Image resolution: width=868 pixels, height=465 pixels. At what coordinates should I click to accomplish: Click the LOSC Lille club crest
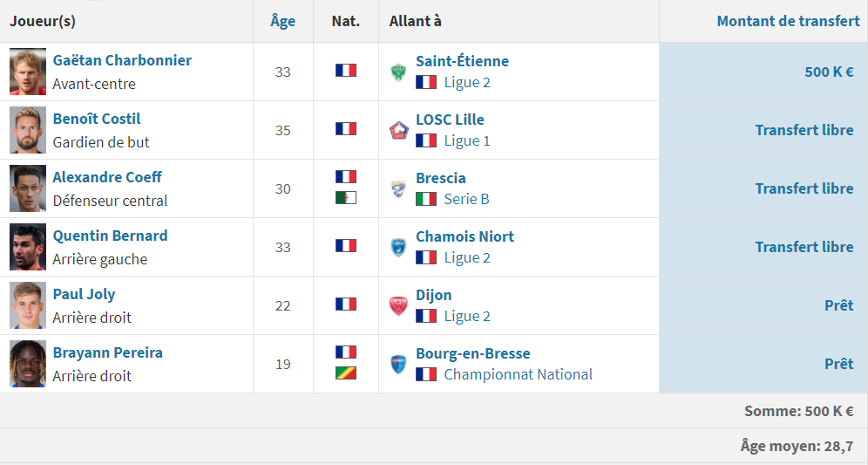(398, 130)
